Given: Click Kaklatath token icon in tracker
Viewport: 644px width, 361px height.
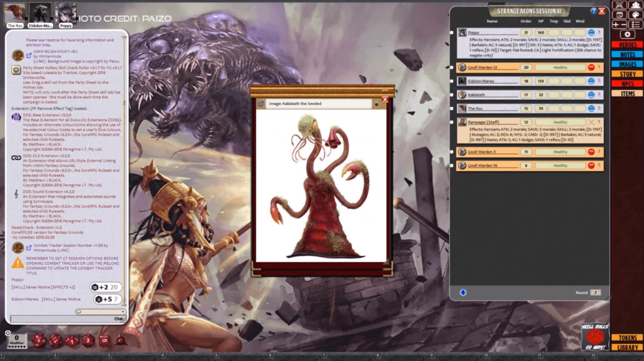Looking at the screenshot, I should (x=462, y=95).
